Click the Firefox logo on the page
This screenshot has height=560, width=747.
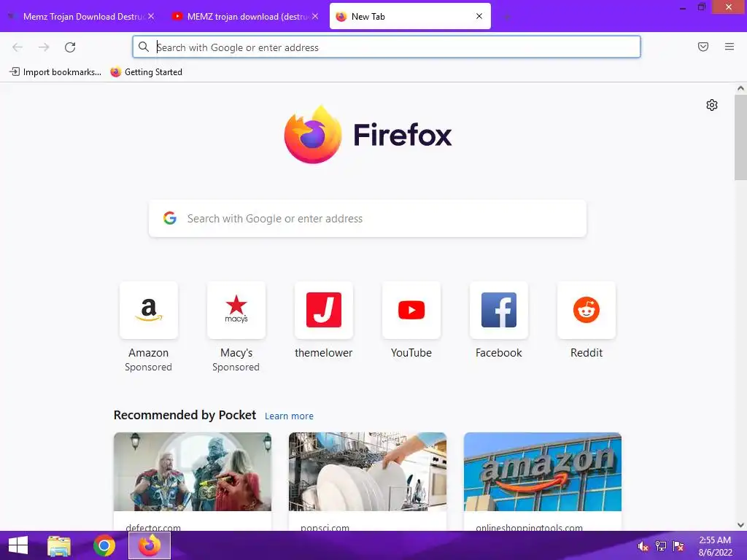[368, 135]
